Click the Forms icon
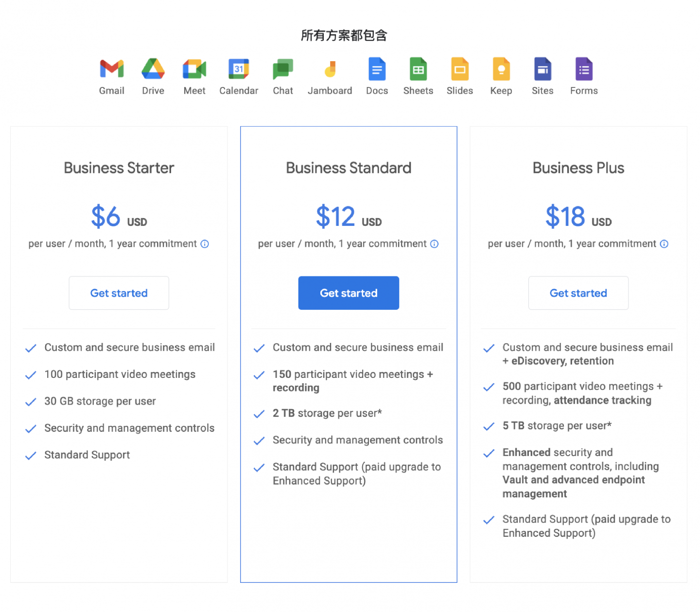 tap(584, 69)
